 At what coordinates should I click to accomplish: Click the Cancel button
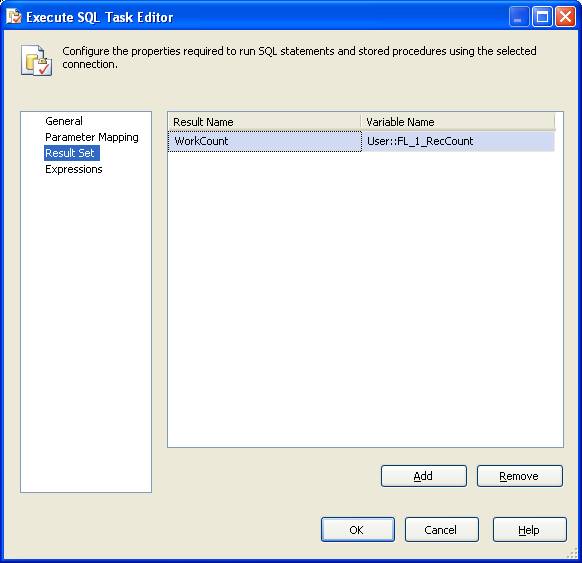click(442, 530)
